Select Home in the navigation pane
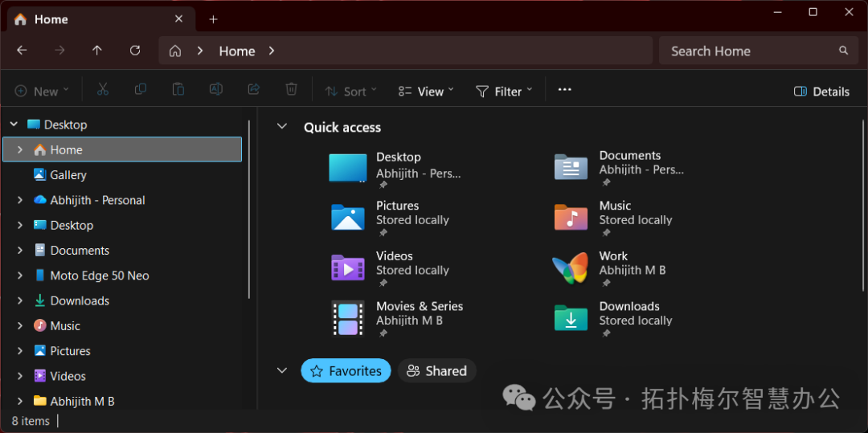 (122, 149)
